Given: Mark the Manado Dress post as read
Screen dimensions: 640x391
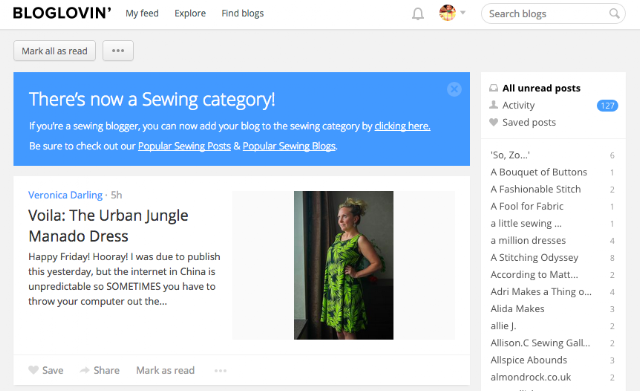Looking at the screenshot, I should (x=165, y=370).
